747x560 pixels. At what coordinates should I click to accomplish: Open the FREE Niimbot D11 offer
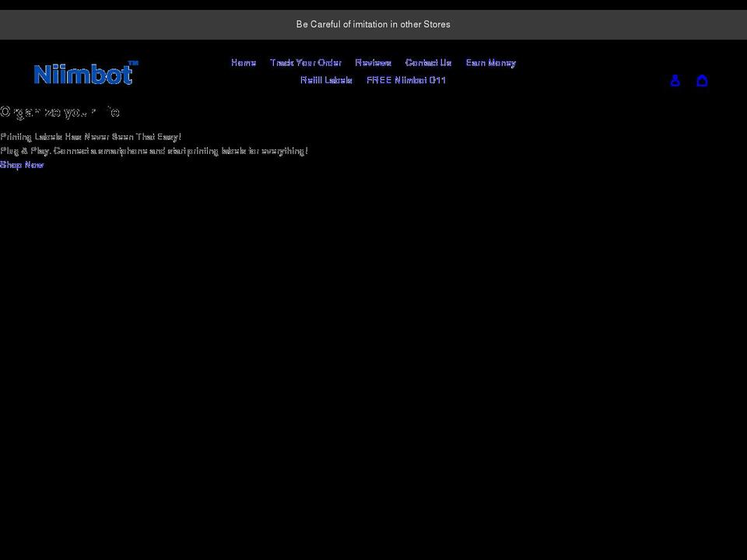[x=406, y=79]
